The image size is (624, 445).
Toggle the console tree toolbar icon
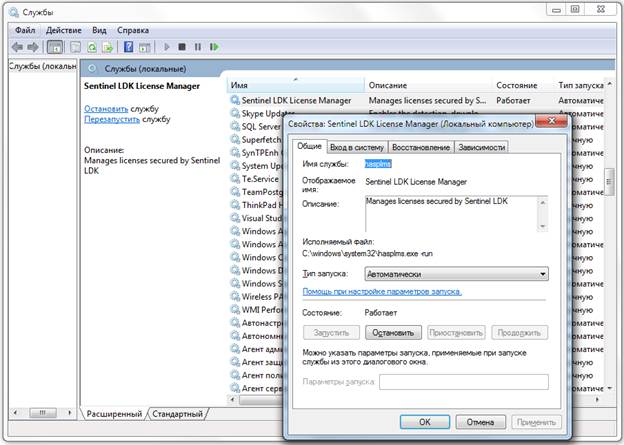point(55,47)
